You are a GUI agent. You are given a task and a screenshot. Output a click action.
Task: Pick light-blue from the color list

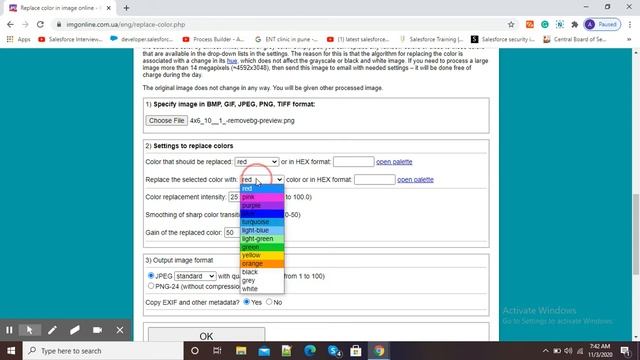(x=262, y=230)
